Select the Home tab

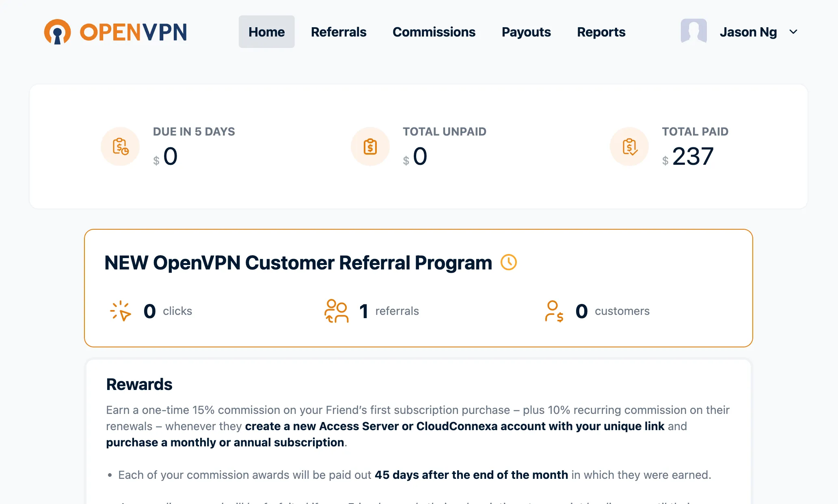tap(266, 32)
